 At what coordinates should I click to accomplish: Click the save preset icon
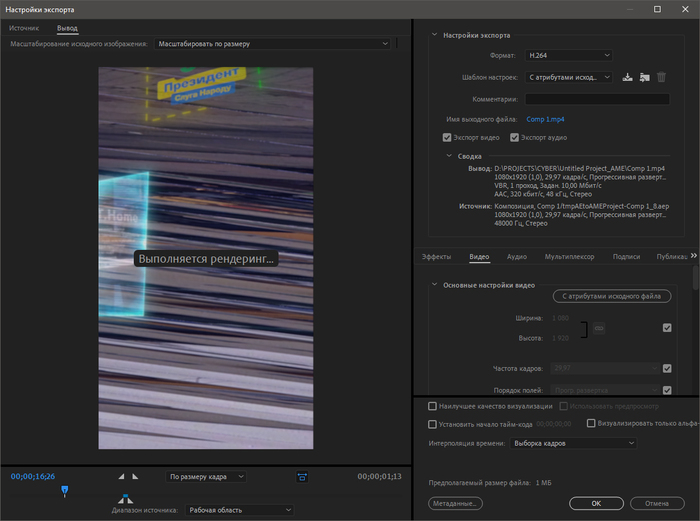click(627, 77)
